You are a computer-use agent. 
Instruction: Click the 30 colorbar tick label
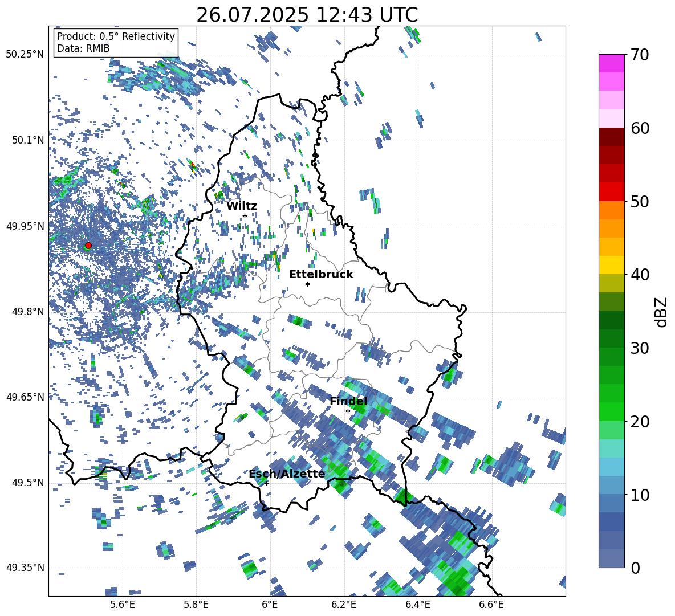tap(640, 348)
